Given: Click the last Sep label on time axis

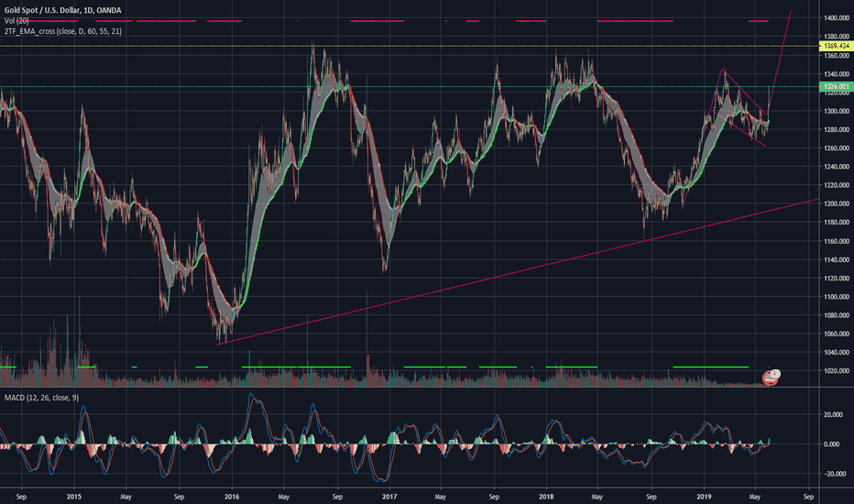Looking at the screenshot, I should [808, 497].
